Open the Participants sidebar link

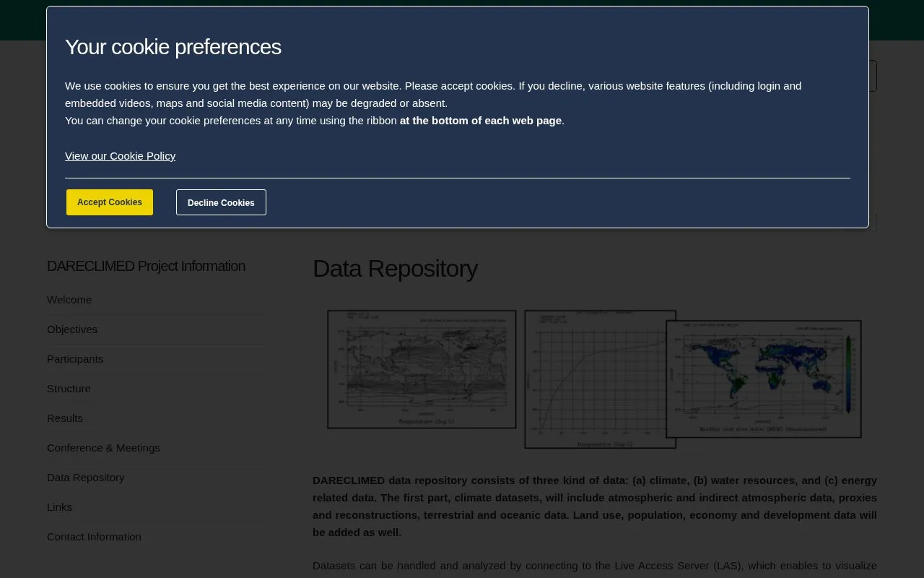click(x=75, y=359)
